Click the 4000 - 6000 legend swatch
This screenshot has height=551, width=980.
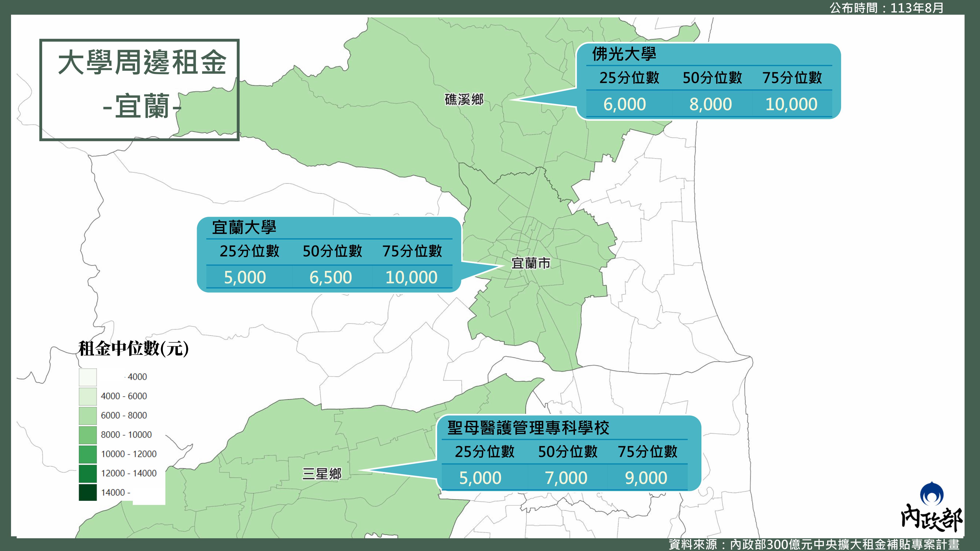pyautogui.click(x=87, y=396)
